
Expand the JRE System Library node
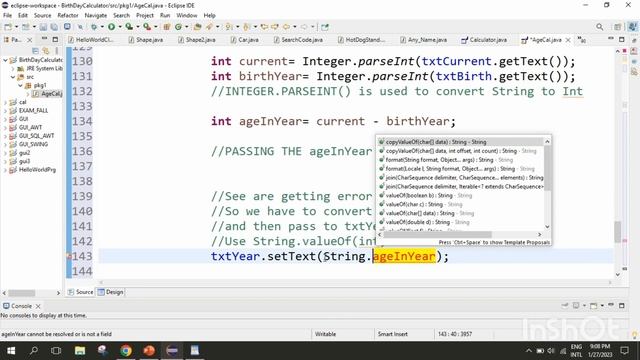(x=13, y=69)
